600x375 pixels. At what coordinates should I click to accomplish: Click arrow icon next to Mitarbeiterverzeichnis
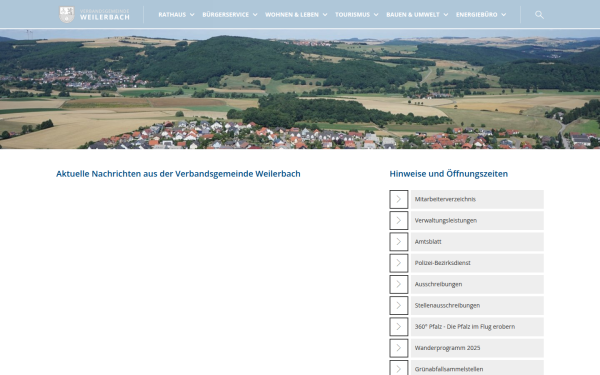pyautogui.click(x=399, y=199)
